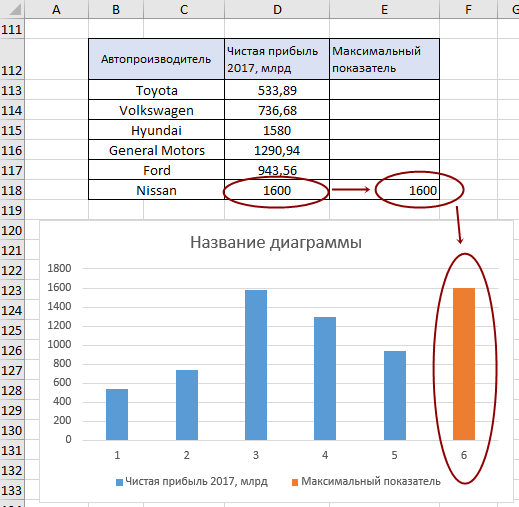Select column E header
The height and width of the screenshot is (507, 519).
click(x=384, y=9)
